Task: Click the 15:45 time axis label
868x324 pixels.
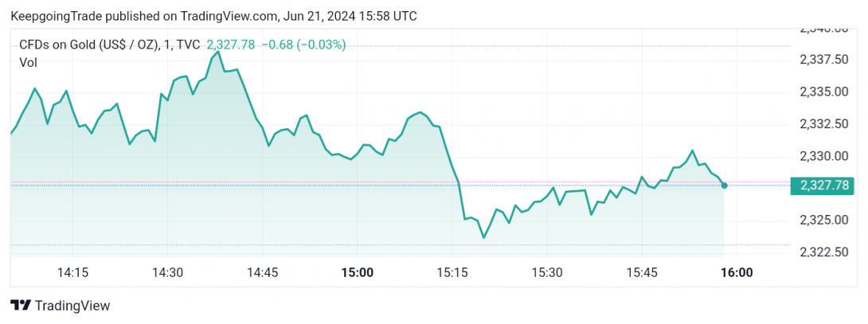Action: 641,272
